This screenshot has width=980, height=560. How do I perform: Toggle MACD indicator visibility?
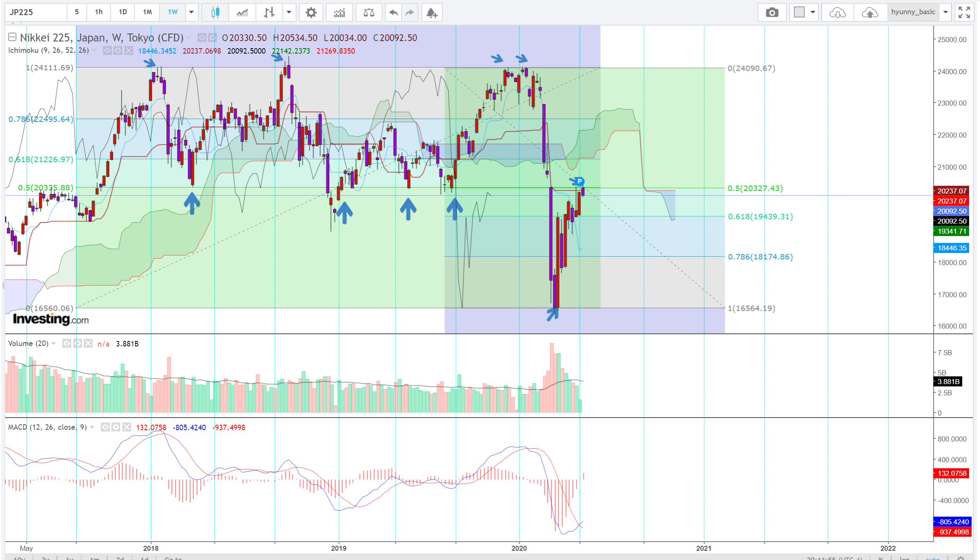coord(106,427)
